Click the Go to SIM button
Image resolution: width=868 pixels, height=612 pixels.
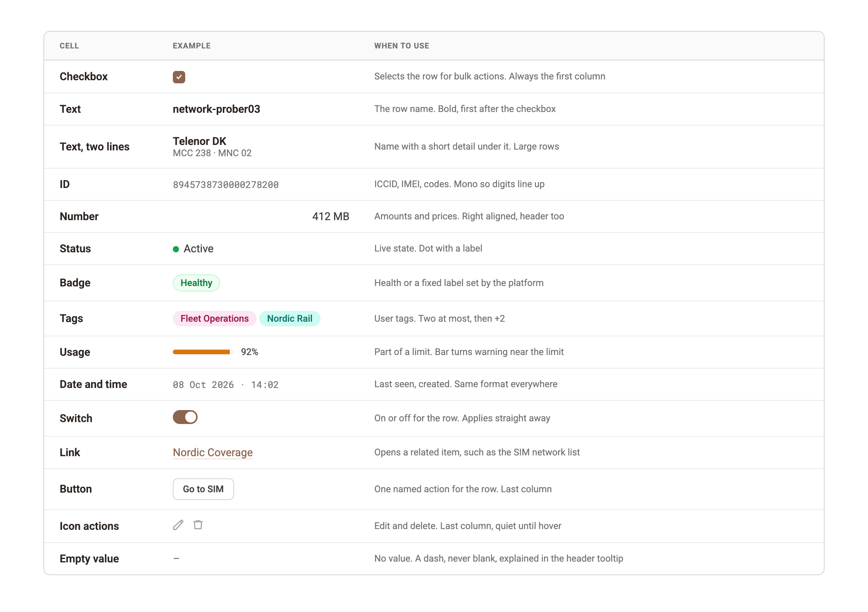coord(203,489)
